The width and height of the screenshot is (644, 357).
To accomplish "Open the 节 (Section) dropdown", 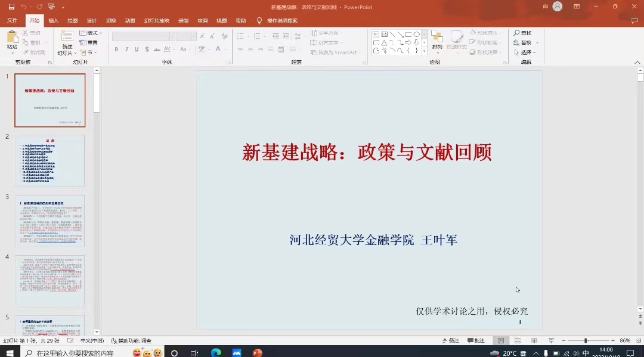I will 89,52.
